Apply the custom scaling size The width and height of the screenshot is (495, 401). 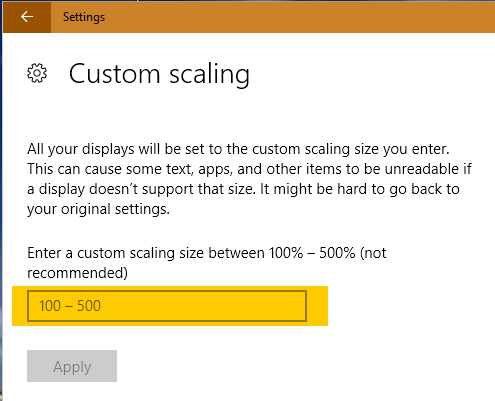click(72, 366)
